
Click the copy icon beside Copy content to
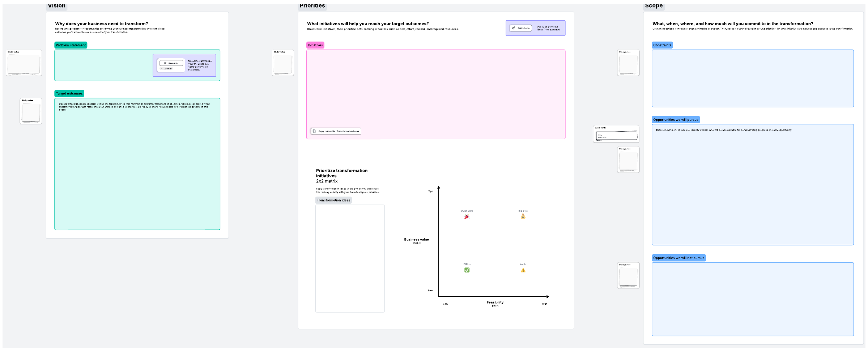coord(314,131)
